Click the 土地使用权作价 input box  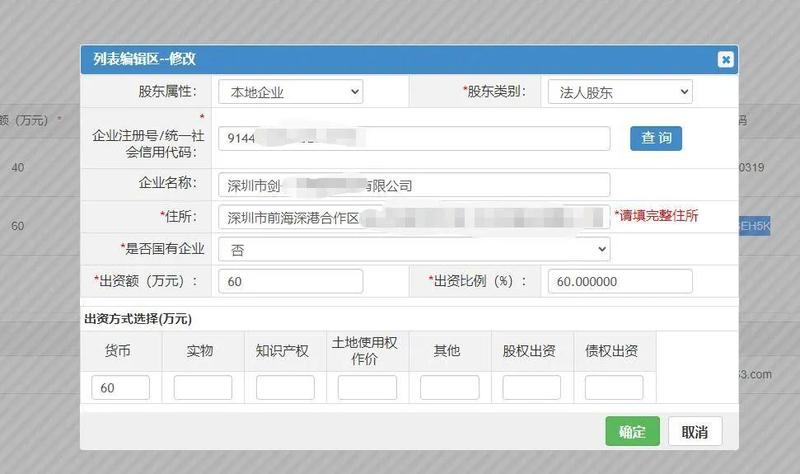coord(367,387)
